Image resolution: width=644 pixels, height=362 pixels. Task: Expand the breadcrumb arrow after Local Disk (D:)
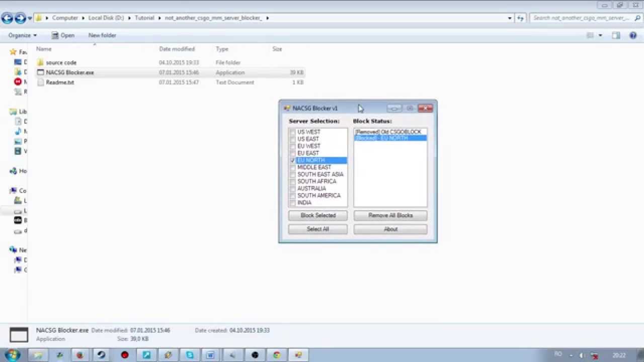point(129,18)
